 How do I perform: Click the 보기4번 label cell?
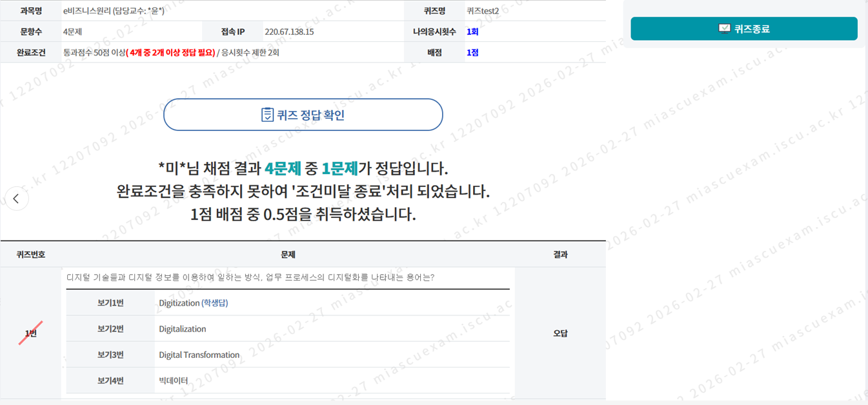click(110, 380)
